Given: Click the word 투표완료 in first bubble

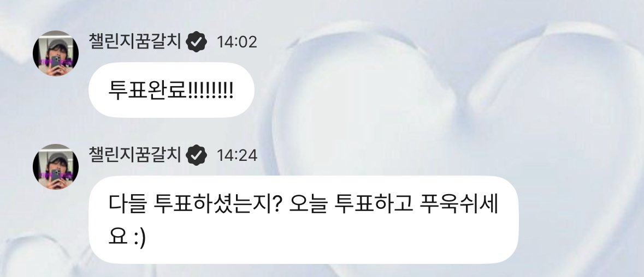Looking at the screenshot, I should pyautogui.click(x=147, y=90).
